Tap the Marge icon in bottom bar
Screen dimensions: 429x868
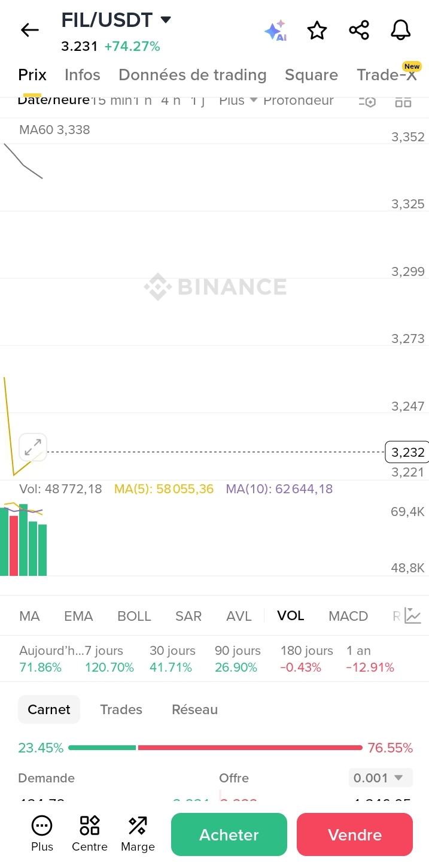click(x=138, y=833)
